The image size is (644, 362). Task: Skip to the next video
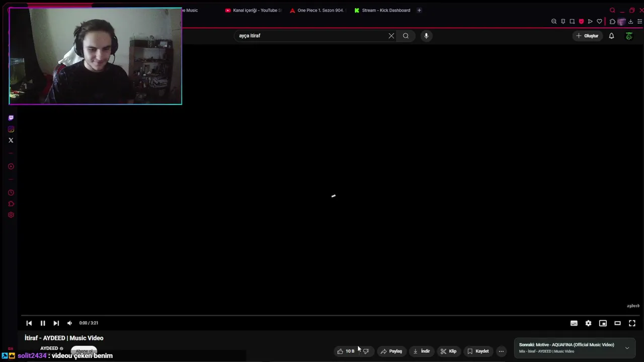click(56, 323)
